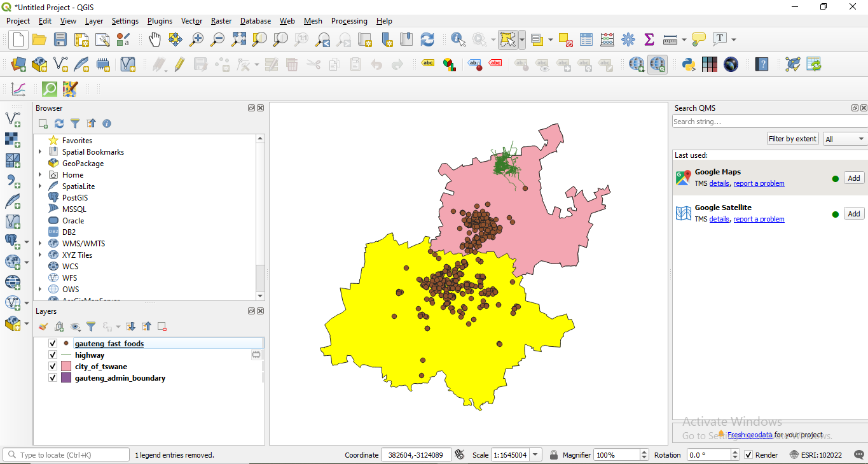Toggle the scale lock padlock icon
This screenshot has height=464, width=868.
tap(554, 455)
